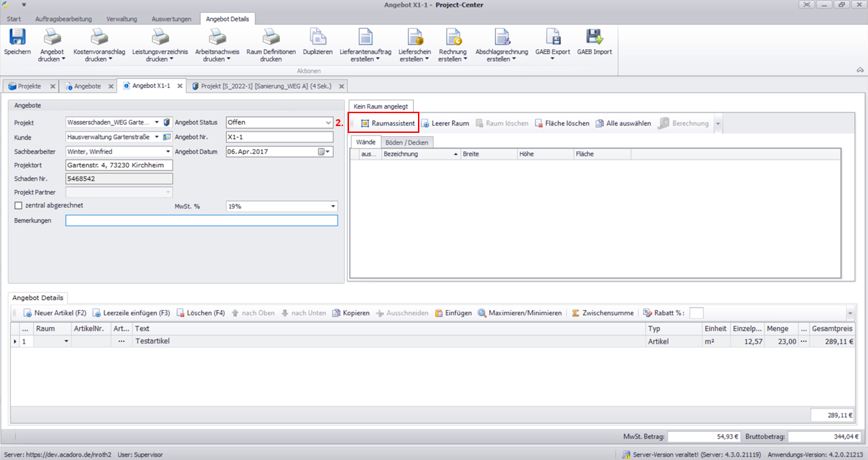Image resolution: width=868 pixels, height=460 pixels.
Task: Open the Angebot Status dropdown
Action: coord(329,123)
